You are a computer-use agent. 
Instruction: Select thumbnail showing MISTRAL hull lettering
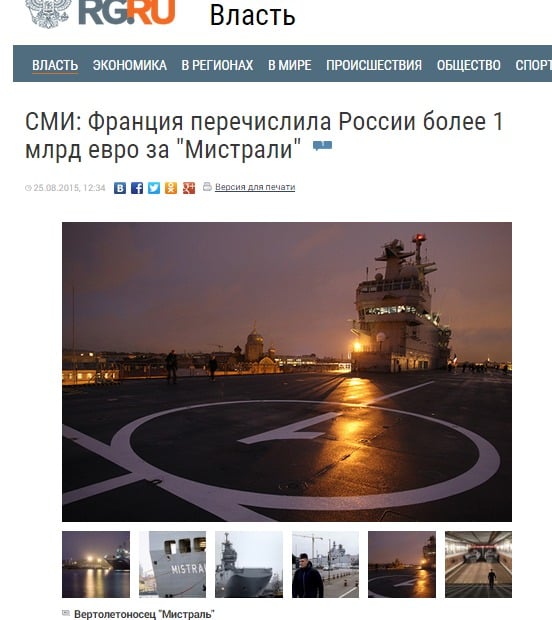click(x=172, y=564)
